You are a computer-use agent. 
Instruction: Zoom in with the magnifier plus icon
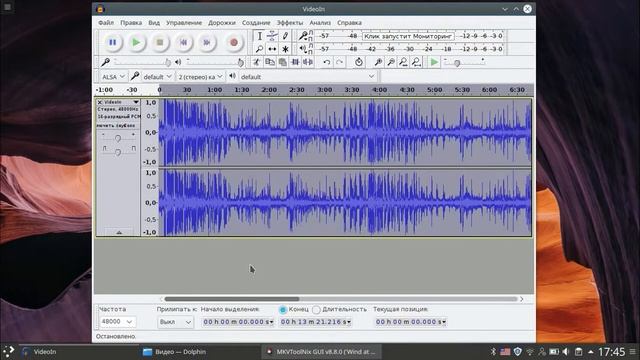coord(378,62)
